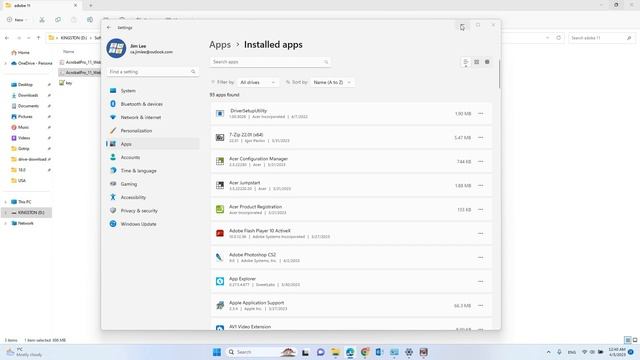Click the 7-Zip app icon
640x360 pixels.
220,138
